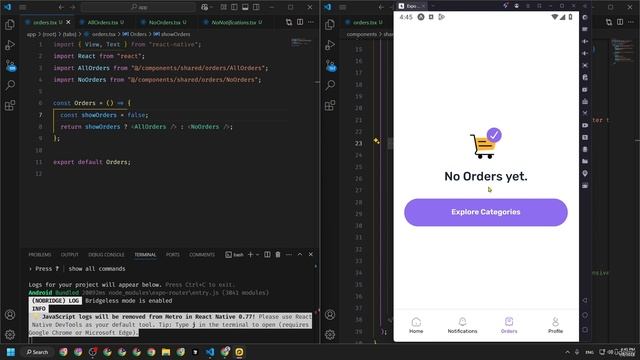This screenshot has height=360, width=640.
Task: Kill the terminal with trash icon
Action: click(x=278, y=254)
